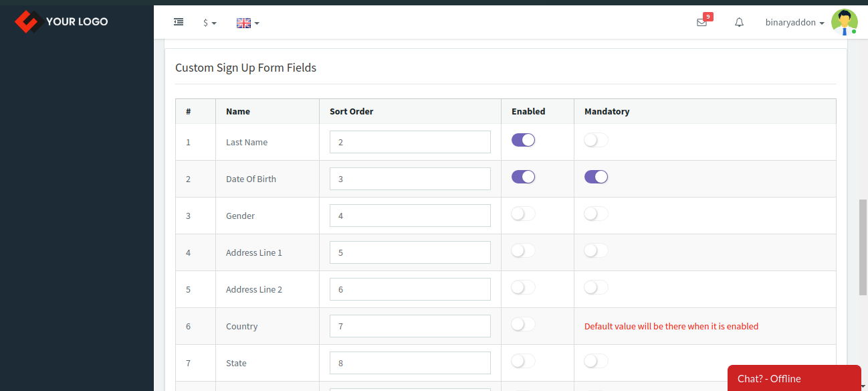
Task: Open the UK flag language dropdown
Action: [x=248, y=23]
